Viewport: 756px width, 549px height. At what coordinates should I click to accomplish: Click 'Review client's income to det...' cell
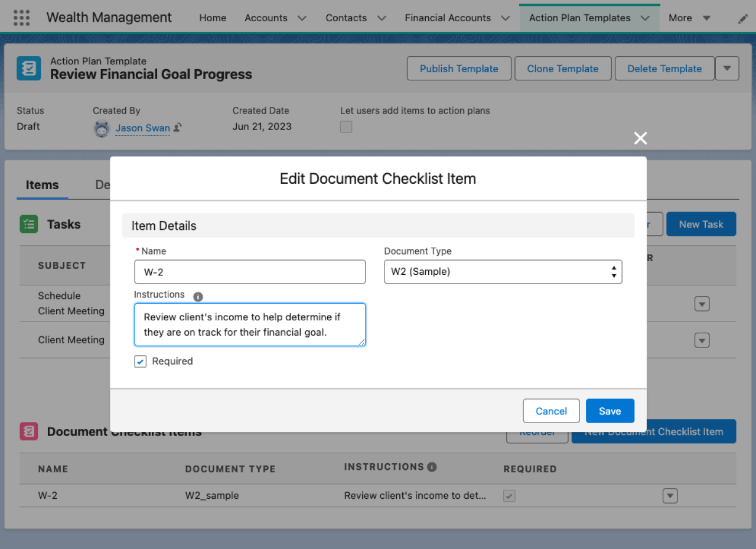click(415, 496)
